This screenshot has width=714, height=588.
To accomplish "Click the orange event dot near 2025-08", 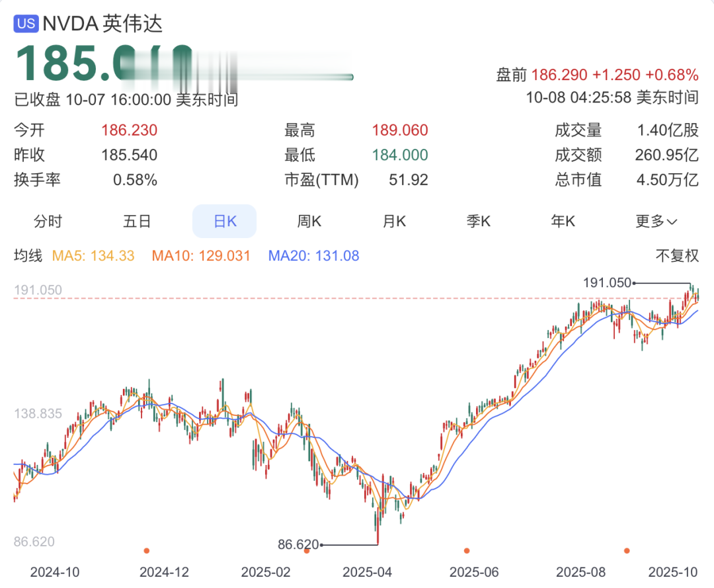I will [627, 551].
